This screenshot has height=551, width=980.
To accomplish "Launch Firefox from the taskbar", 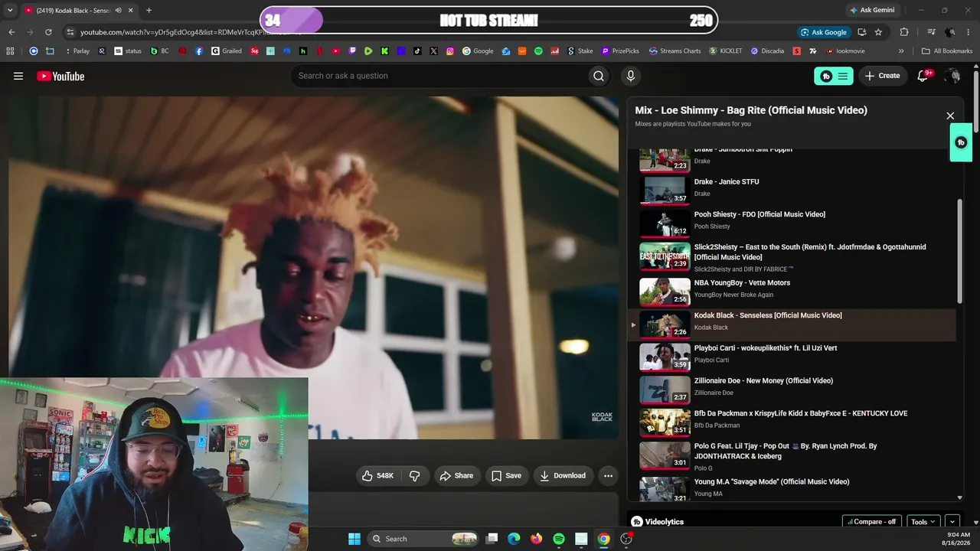I will pos(536,539).
